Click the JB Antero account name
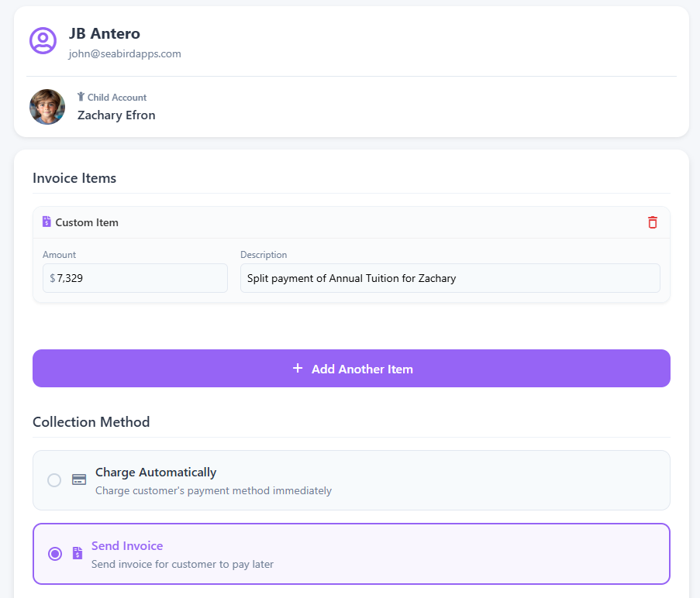The image size is (700, 598). point(105,33)
